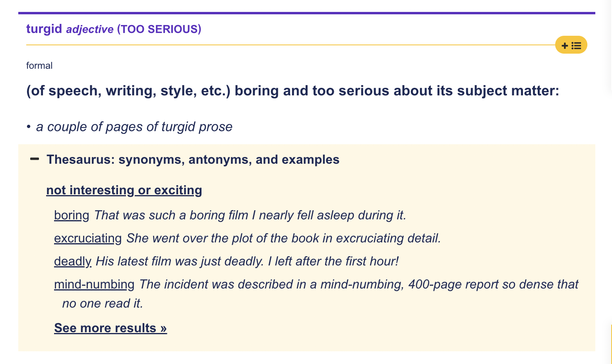This screenshot has width=612, height=364.
Task: Collapse the Thesaurus section with minus icon
Action: coord(35,159)
